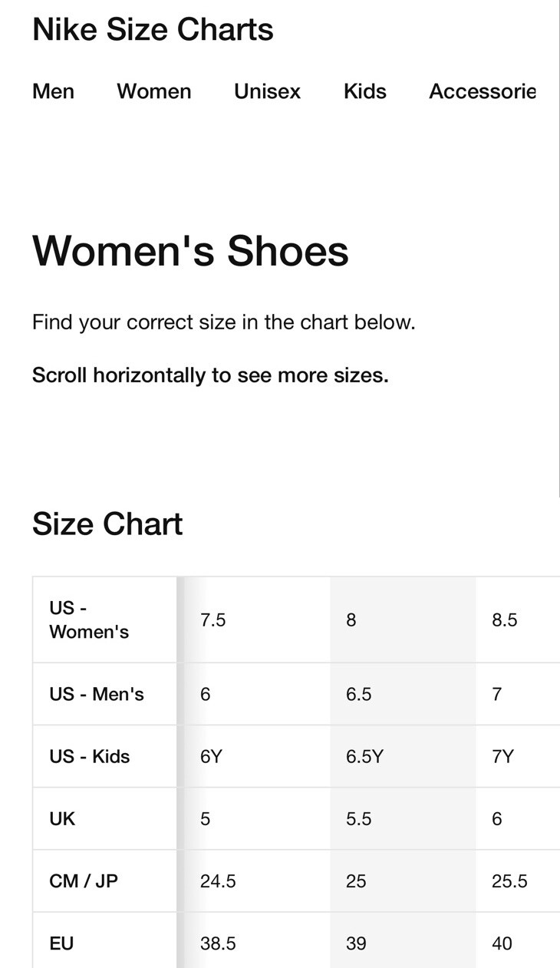Click the CM / JP row header

[84, 880]
